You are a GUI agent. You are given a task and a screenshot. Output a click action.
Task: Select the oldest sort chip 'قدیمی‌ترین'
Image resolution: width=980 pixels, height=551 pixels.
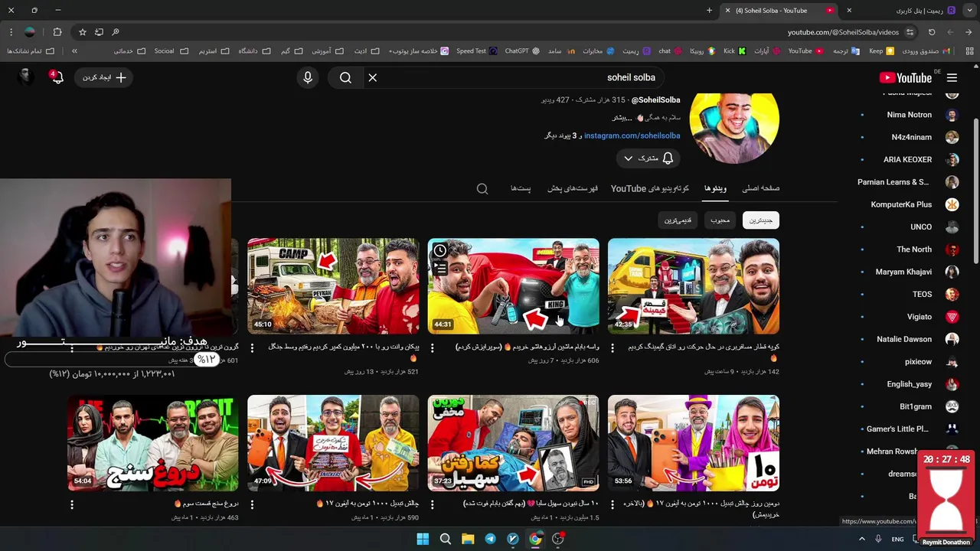[678, 220]
